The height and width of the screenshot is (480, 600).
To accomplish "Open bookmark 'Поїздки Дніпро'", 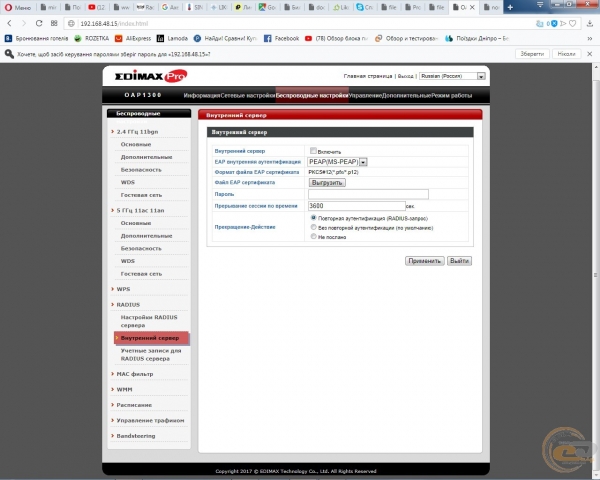I will click(x=477, y=38).
